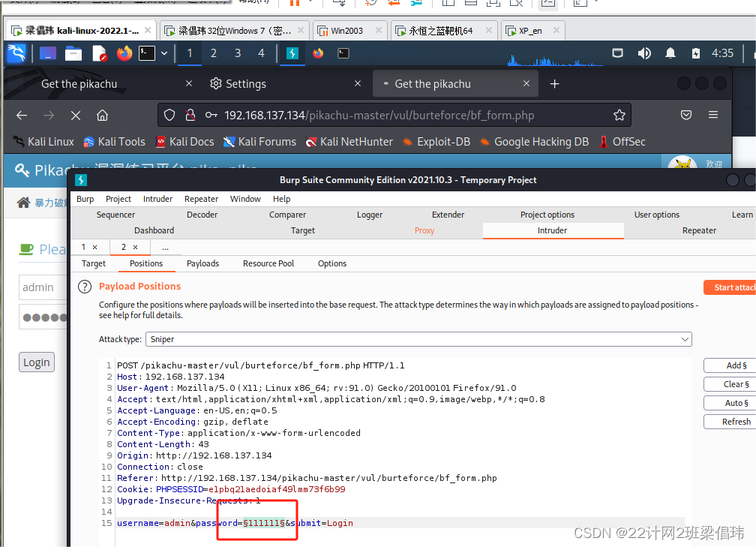The image size is (756, 547).
Task: Launch Firefox from the Kali panel launcher
Action: [124, 53]
